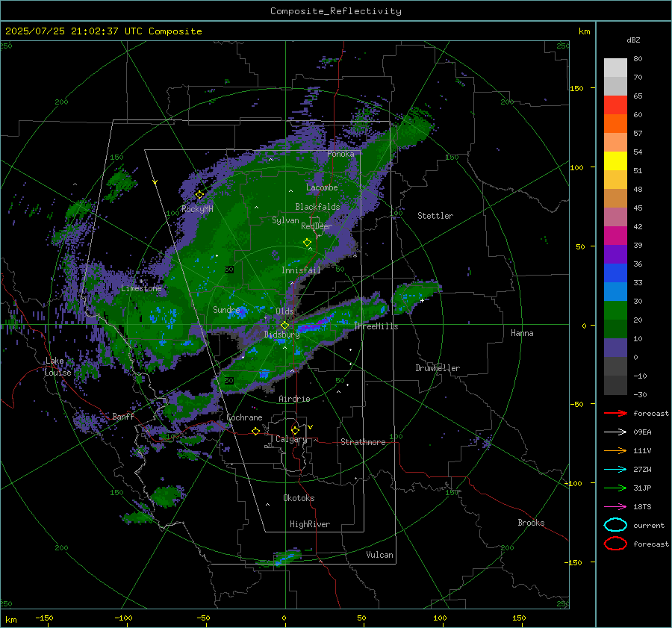Screen dimensions: 672x628
Task: Click the Cochrane town label
Action: (x=244, y=417)
